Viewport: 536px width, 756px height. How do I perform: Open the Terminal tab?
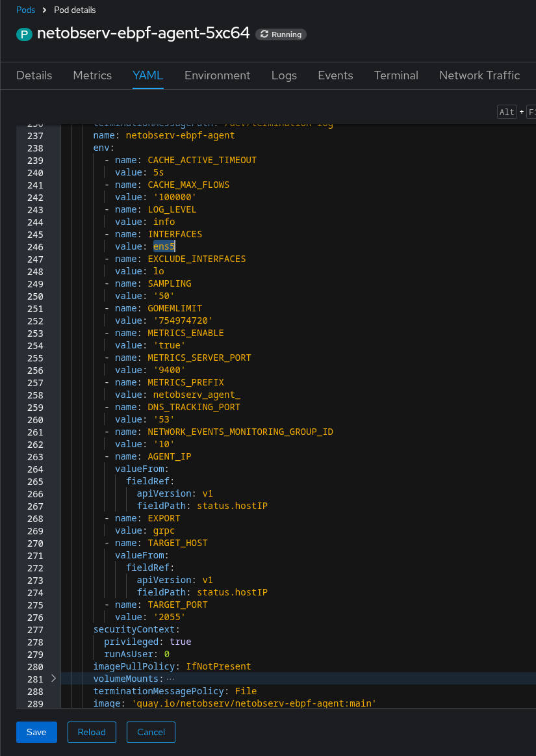396,75
